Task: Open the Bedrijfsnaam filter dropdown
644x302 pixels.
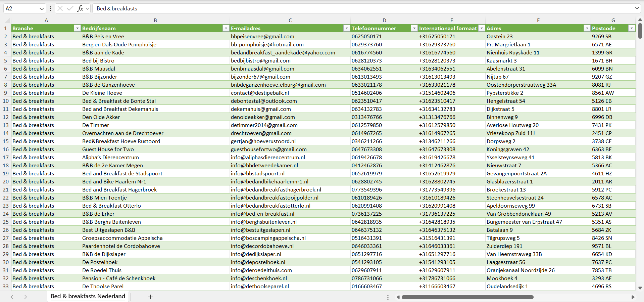Action: (x=226, y=28)
